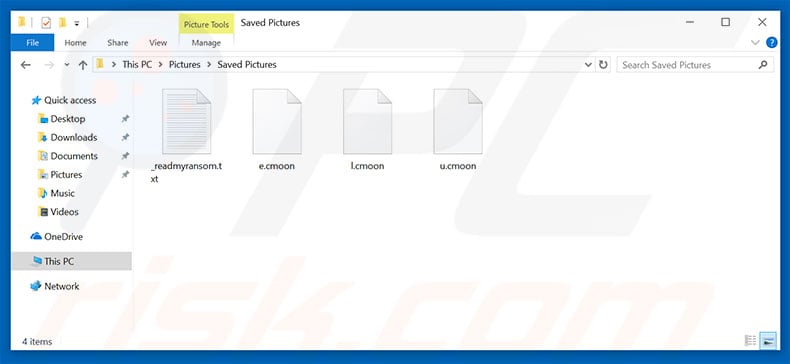Click the 4 items status text
Viewport: 790px width, 364px height.
[x=37, y=341]
